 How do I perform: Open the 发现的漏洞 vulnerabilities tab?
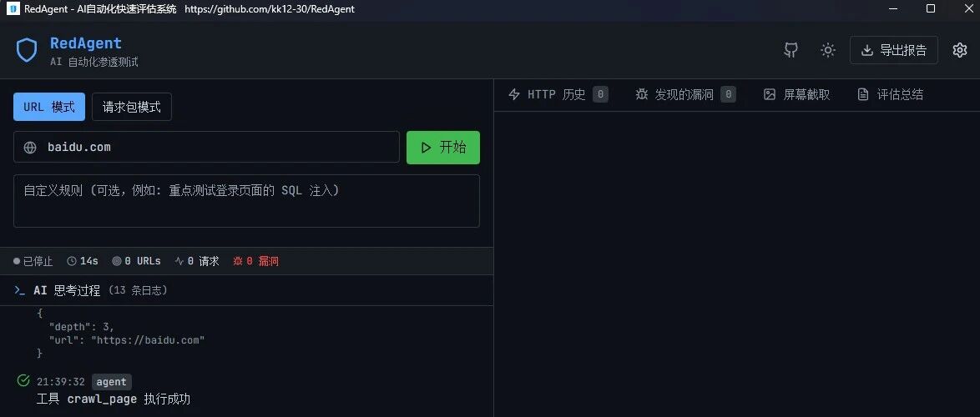(685, 94)
